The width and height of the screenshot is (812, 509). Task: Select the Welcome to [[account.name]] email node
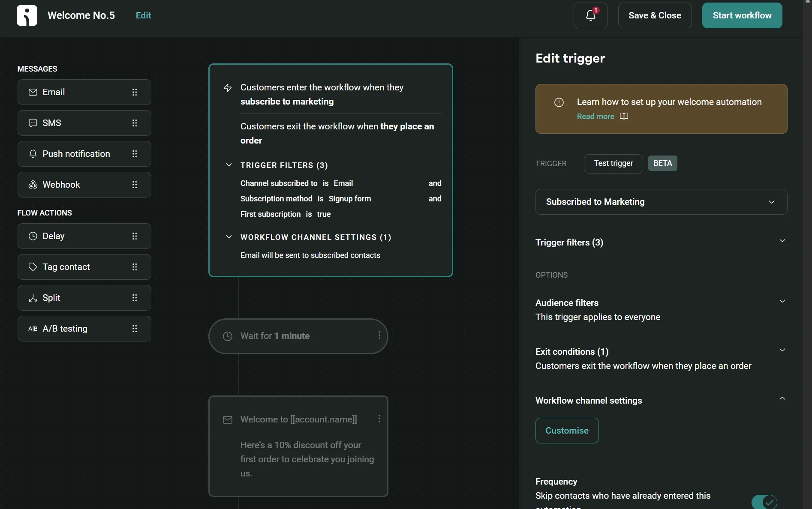[x=298, y=446]
